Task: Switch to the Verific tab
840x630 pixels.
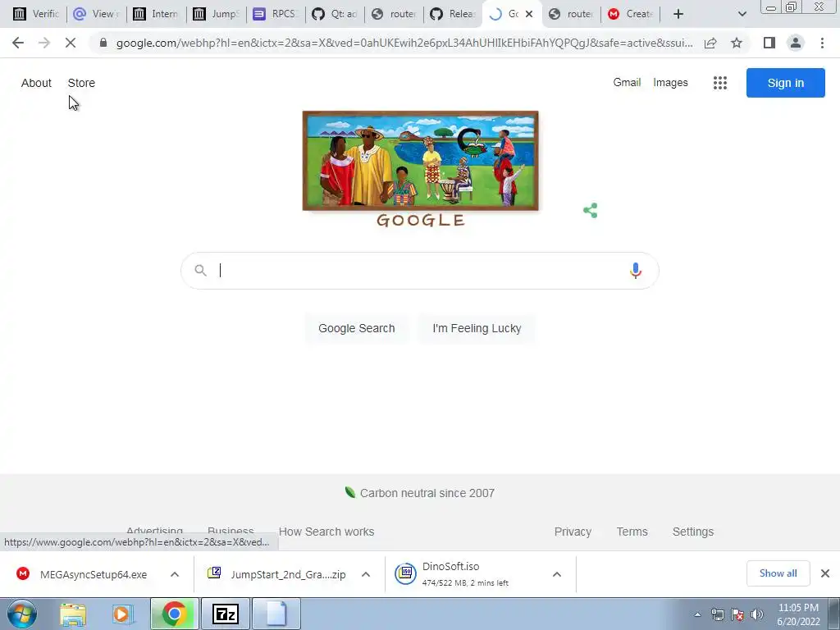Action: tap(36, 14)
